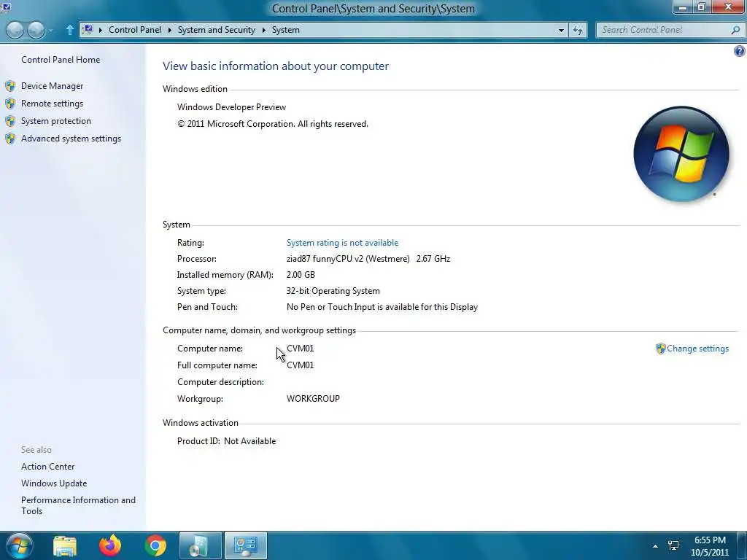The height and width of the screenshot is (560, 747).
Task: Minimize the System window
Action: pos(683,7)
